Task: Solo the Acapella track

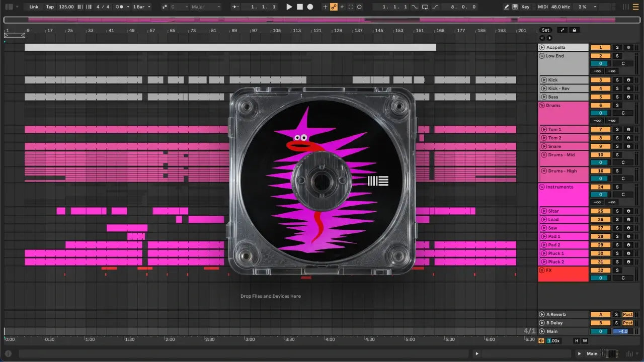Action: point(617,48)
